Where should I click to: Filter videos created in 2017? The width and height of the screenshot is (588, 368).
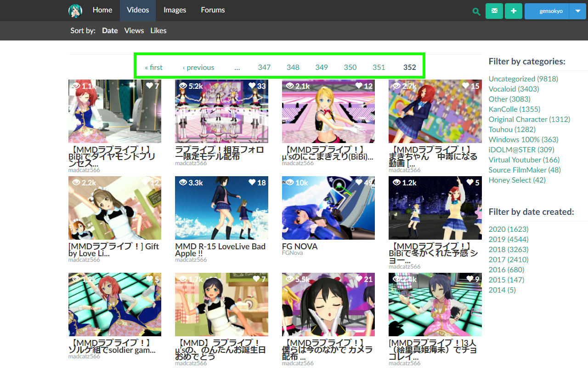point(509,260)
